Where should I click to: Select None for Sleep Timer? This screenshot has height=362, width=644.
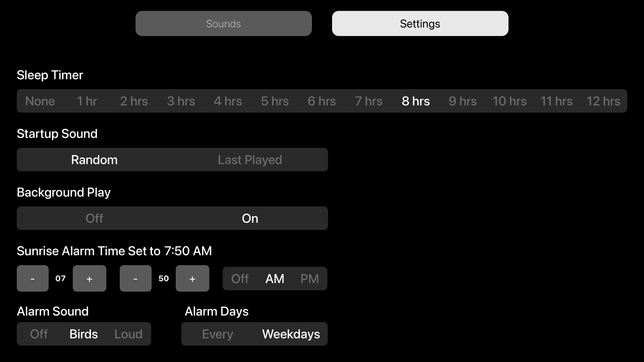40,101
